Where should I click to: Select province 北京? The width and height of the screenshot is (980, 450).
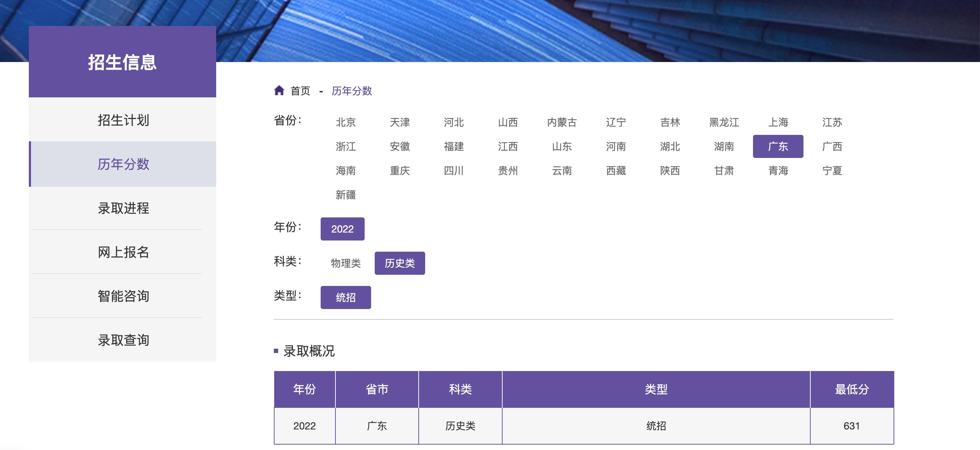346,122
